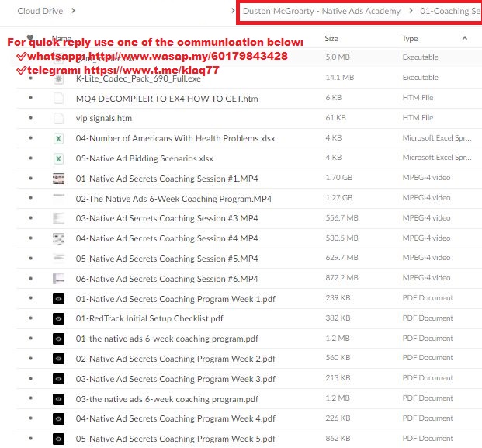Click video thumbnail of Coaching Session #1.MP4
The width and height of the screenshot is (482, 448).
pyautogui.click(x=58, y=179)
